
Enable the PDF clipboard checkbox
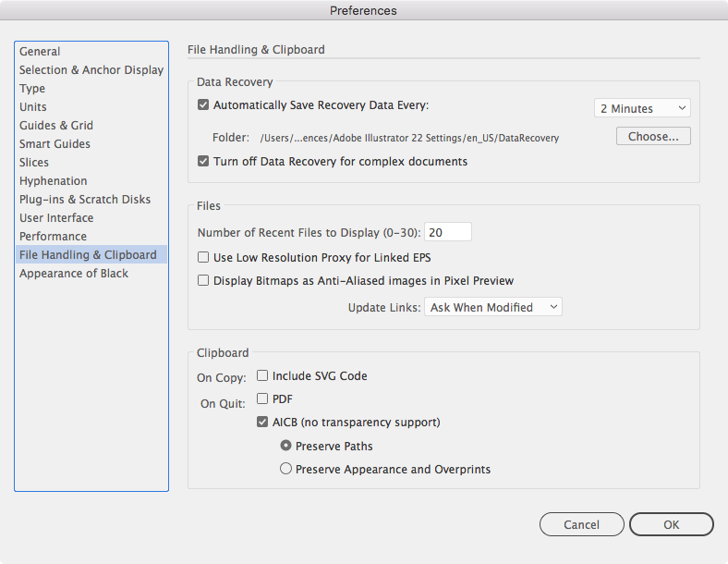click(262, 399)
